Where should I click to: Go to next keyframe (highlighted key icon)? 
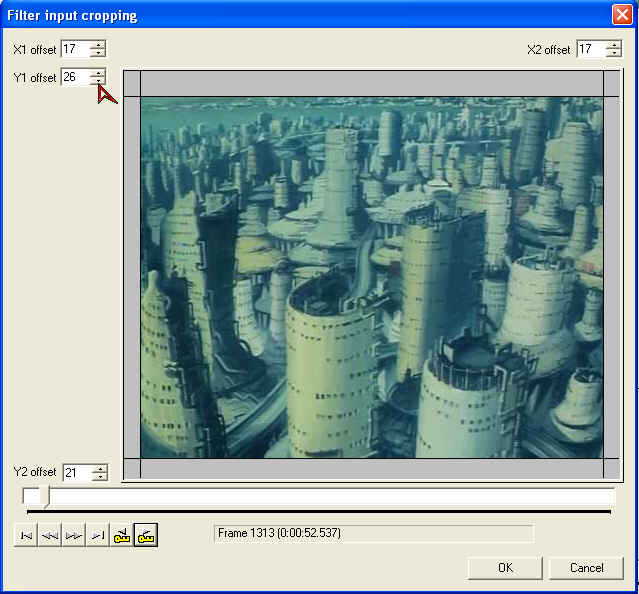point(146,535)
